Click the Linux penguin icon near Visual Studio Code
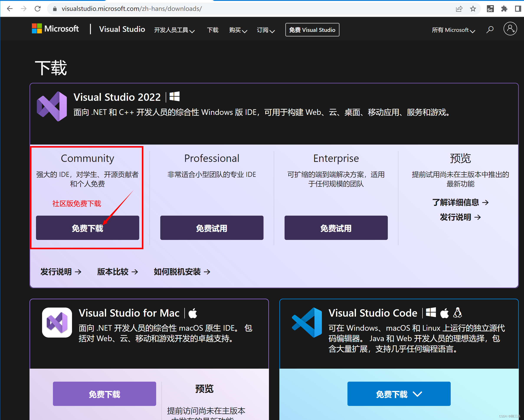This screenshot has width=524, height=420. pyautogui.click(x=458, y=313)
